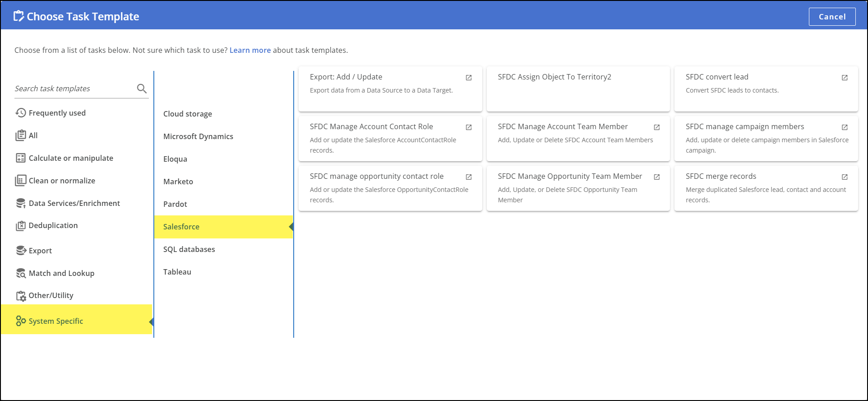
Task: Open SFDC manage opportunity contact role link icon
Action: click(469, 177)
